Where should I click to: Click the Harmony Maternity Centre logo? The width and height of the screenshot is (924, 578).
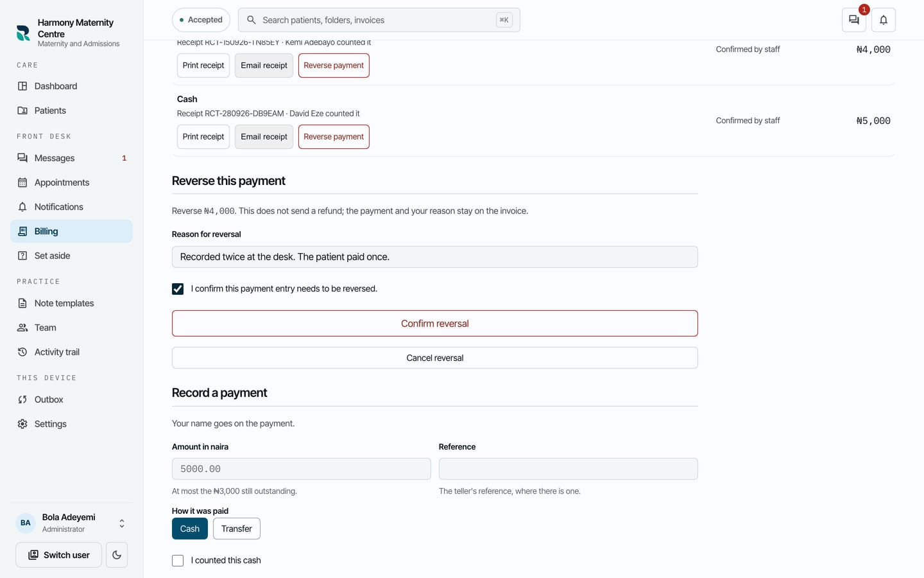[23, 33]
